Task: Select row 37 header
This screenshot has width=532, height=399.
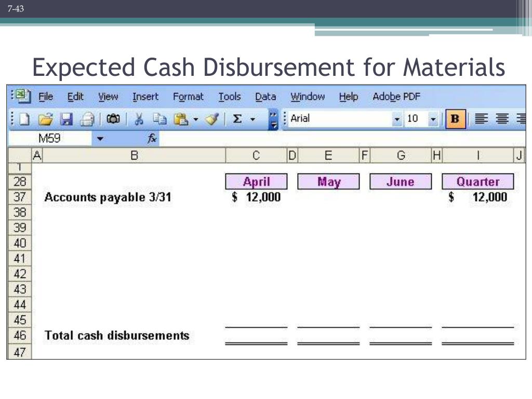Action: click(x=20, y=197)
